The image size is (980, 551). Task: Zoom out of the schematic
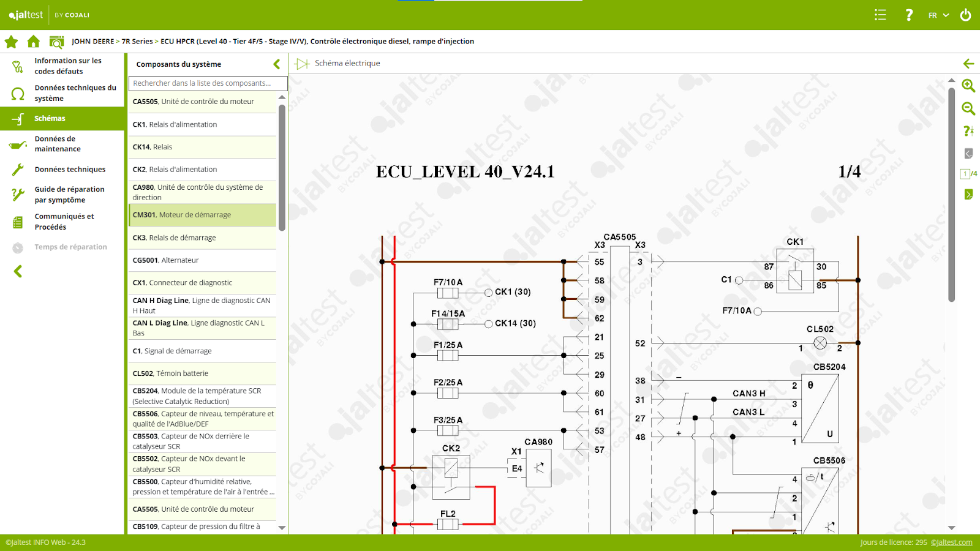(x=968, y=108)
